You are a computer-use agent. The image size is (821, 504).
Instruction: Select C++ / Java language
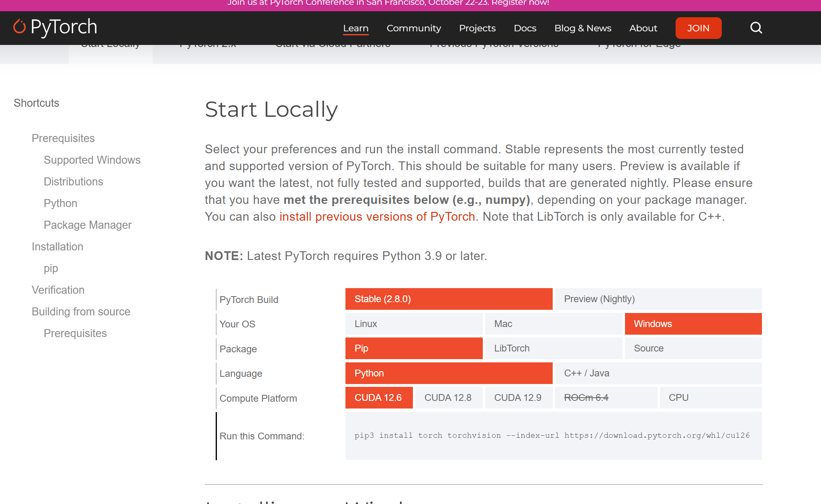tap(658, 373)
